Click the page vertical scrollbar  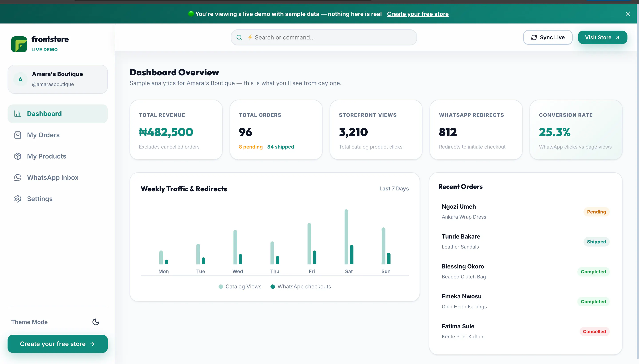(x=638, y=181)
